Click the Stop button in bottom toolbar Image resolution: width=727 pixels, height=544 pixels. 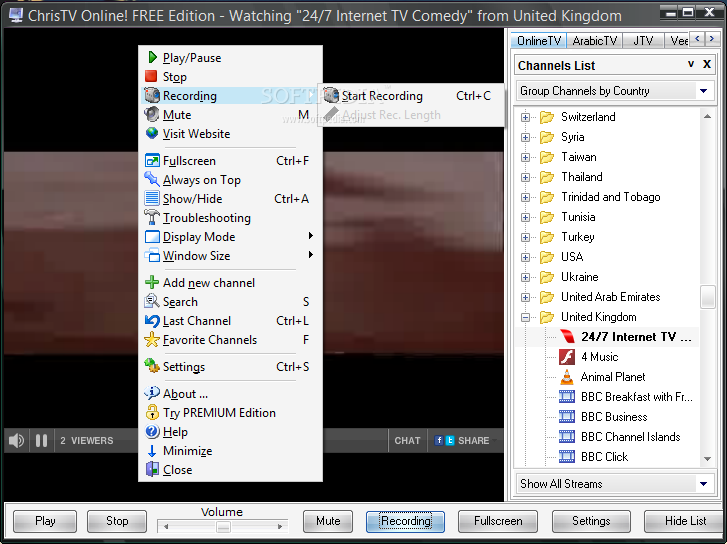pyautogui.click(x=117, y=521)
